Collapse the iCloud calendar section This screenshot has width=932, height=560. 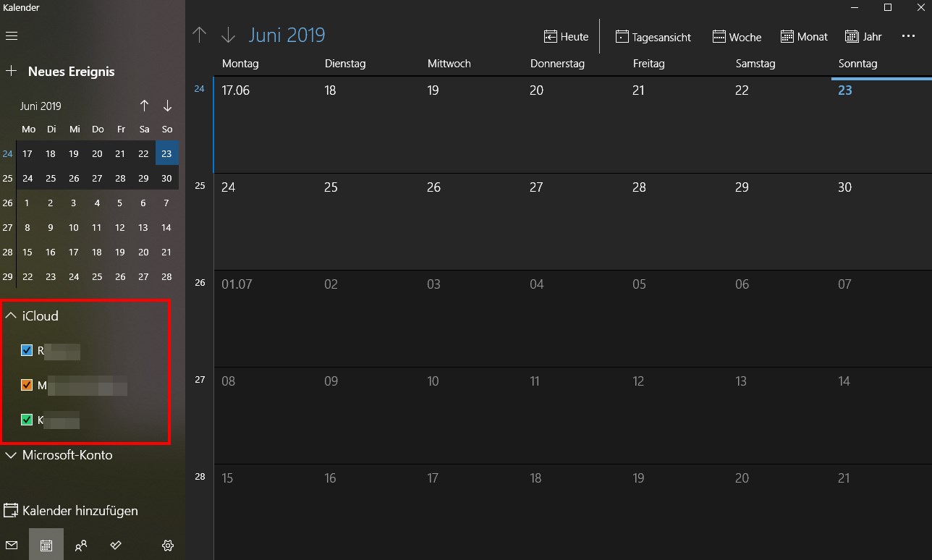[32, 315]
